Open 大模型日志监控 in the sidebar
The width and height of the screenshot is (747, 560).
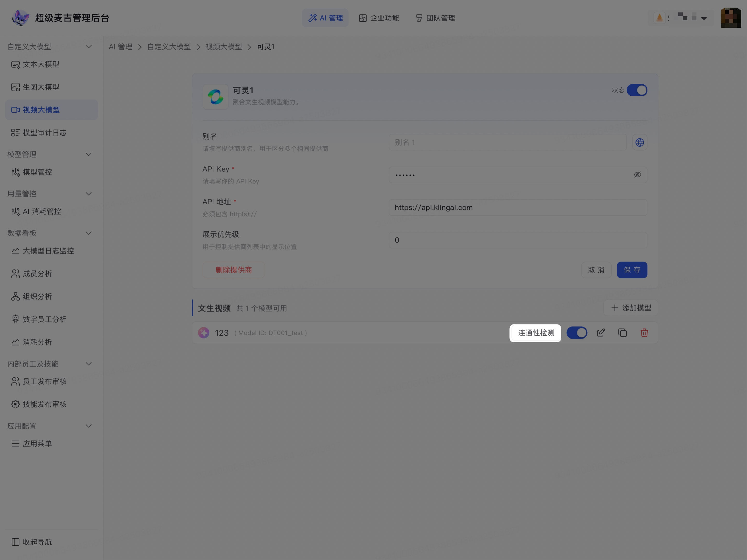tap(51, 251)
